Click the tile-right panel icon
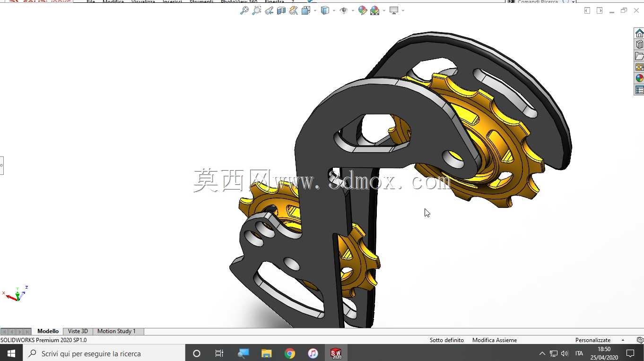The height and width of the screenshot is (361, 644). tap(600, 10)
